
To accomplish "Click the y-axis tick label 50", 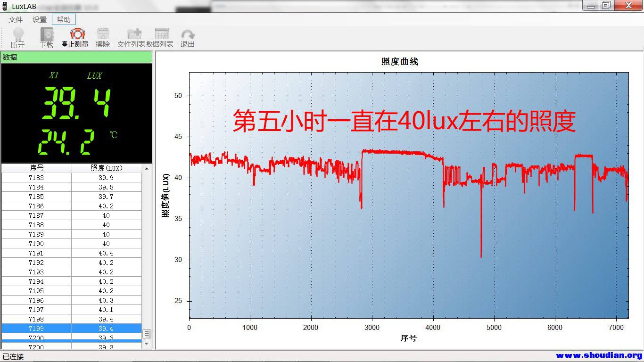I will point(178,96).
